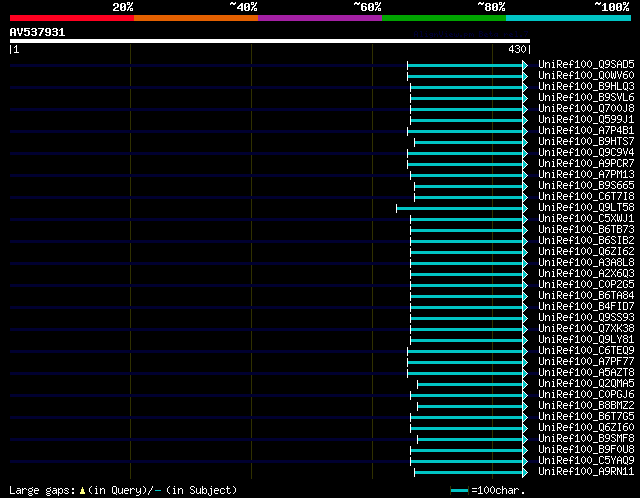Open the UniRef100_C6T7I8 entry

point(586,197)
